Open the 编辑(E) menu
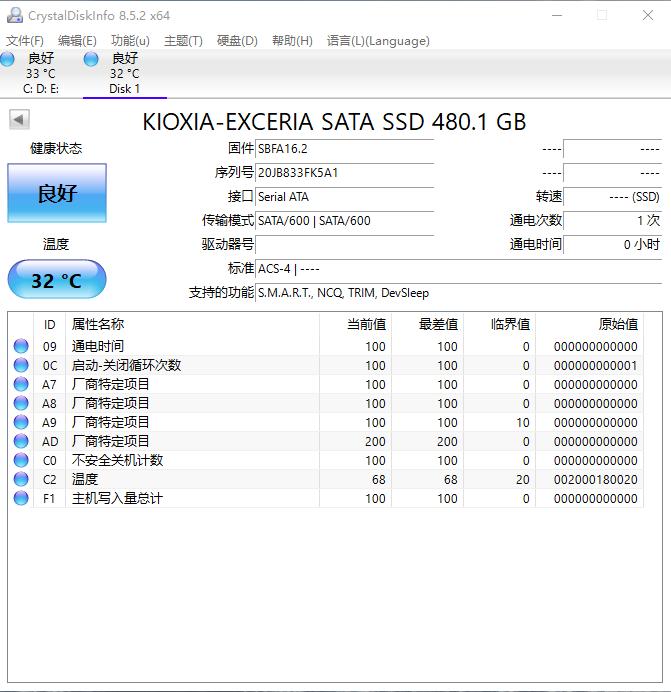The width and height of the screenshot is (671, 692). (77, 41)
